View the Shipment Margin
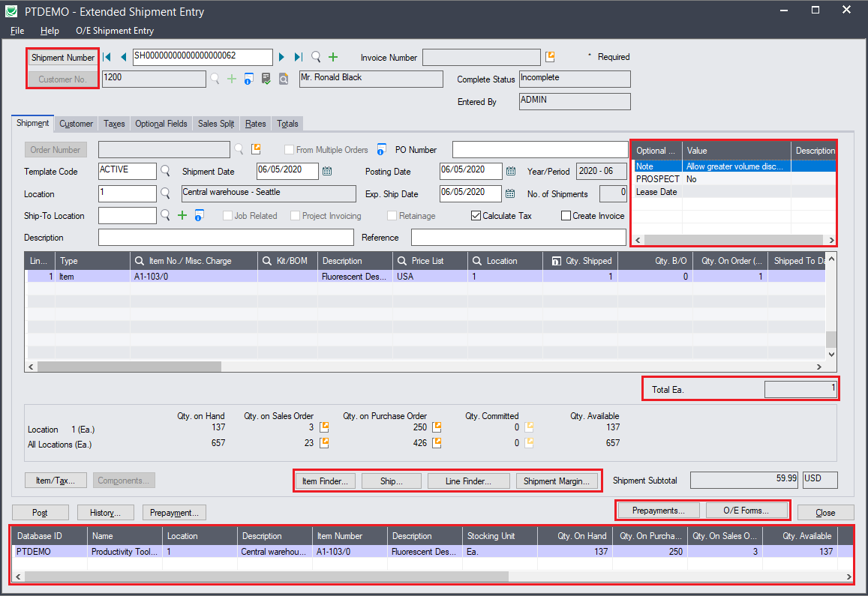Viewport: 868px width, 596px height. (557, 481)
